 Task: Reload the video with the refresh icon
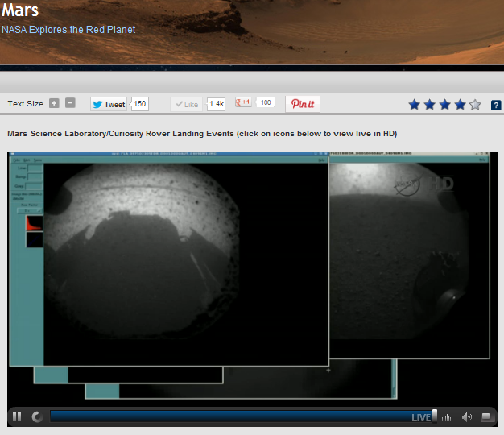click(x=36, y=416)
